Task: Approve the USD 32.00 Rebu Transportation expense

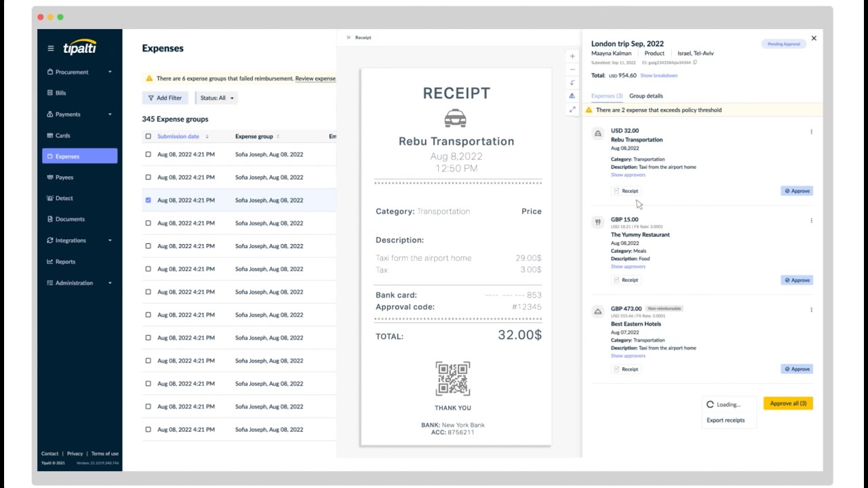Action: coord(797,191)
